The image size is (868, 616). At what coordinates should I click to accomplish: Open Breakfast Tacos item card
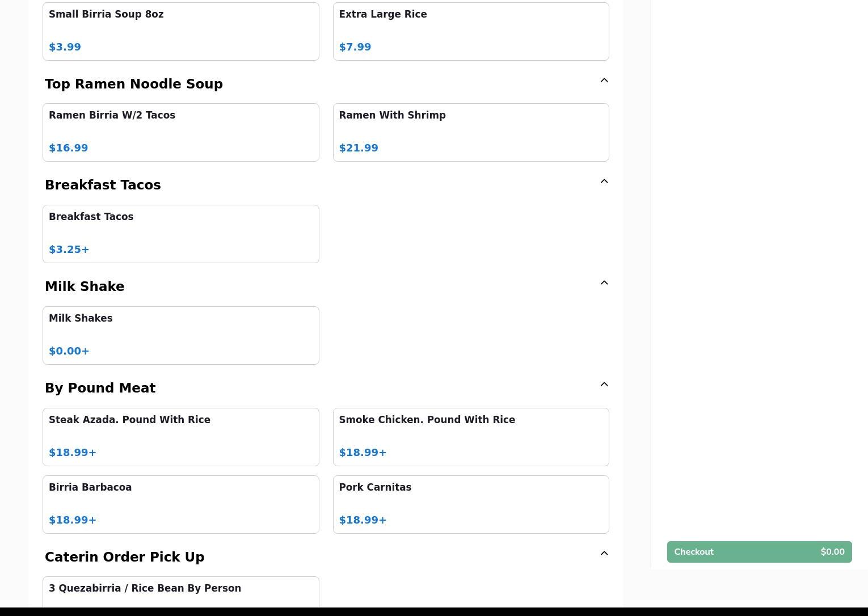click(x=180, y=234)
